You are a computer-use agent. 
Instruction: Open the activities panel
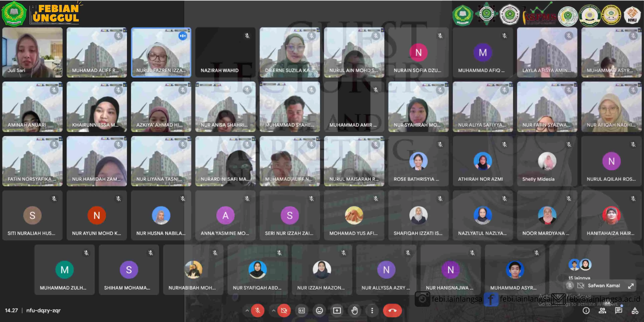pyautogui.click(x=635, y=310)
